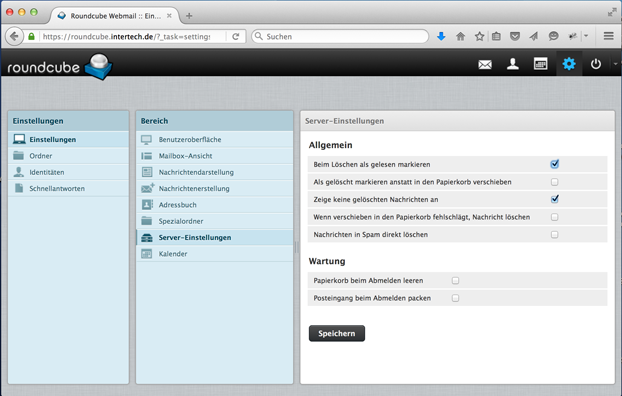Click the Schnellantworten document icon

19,188
